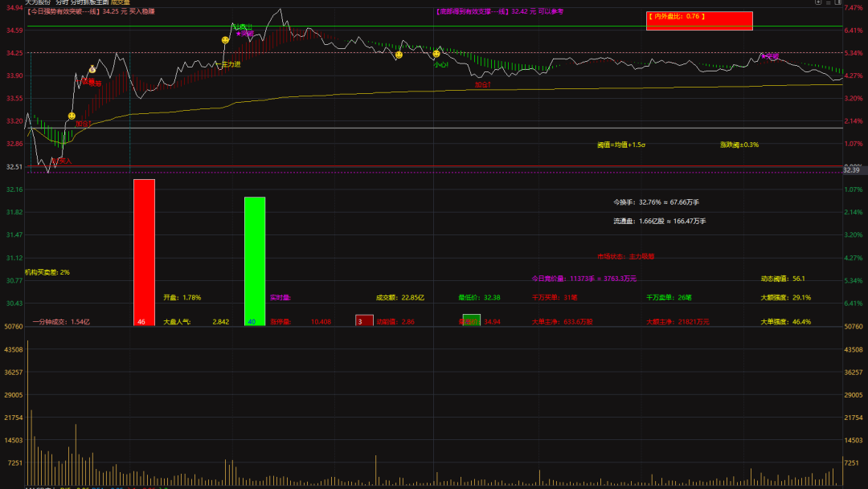Click the small dark red box labeled 3
The width and height of the screenshot is (868, 489).
(364, 320)
